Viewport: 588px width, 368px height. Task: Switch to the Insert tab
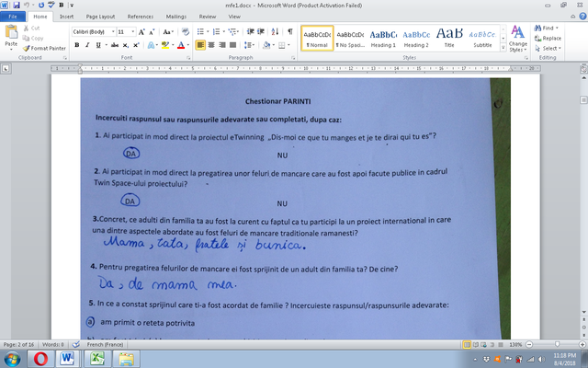(66, 17)
